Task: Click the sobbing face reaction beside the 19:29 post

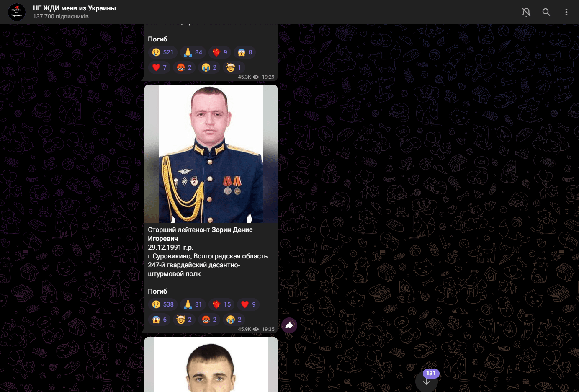Action: pyautogui.click(x=209, y=67)
